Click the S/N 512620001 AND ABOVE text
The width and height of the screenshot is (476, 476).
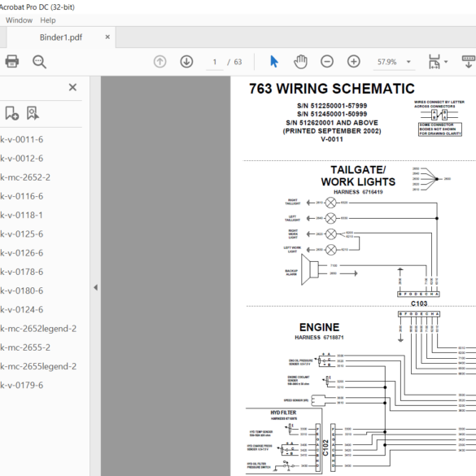[x=332, y=123]
